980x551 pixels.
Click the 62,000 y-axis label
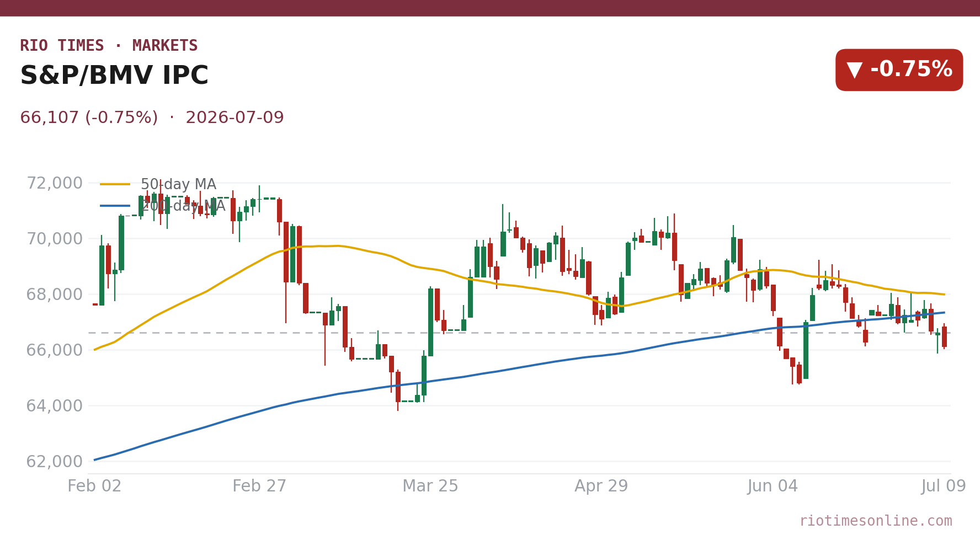pyautogui.click(x=55, y=462)
